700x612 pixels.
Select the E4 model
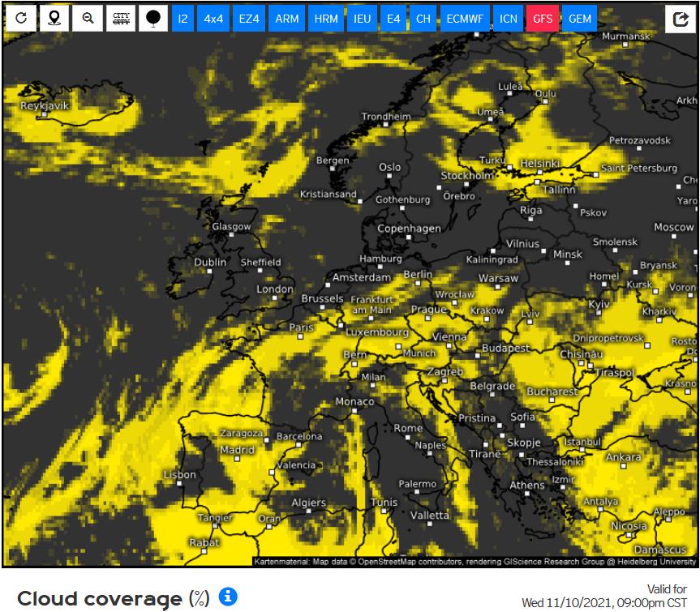point(394,19)
